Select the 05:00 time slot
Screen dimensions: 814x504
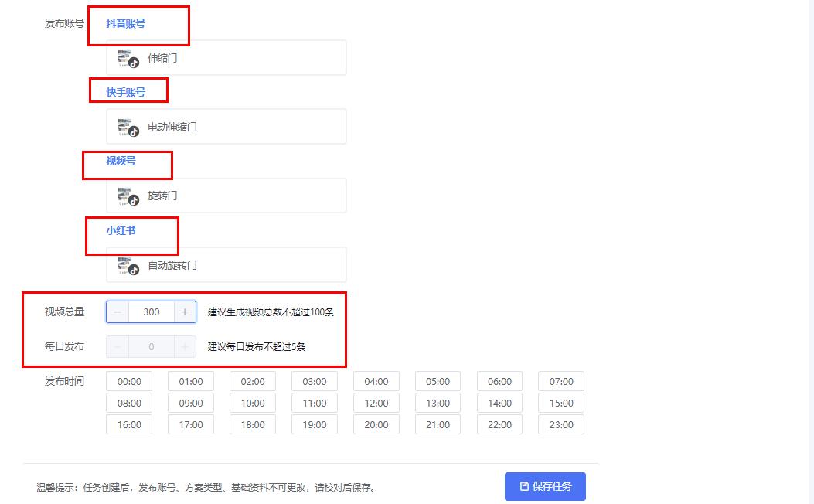(x=438, y=381)
